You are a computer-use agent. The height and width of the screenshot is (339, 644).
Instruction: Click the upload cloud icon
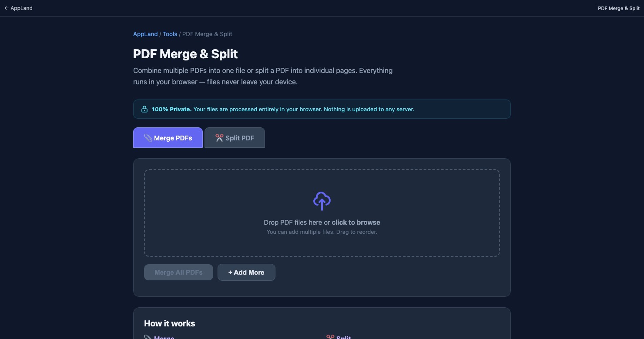(x=322, y=201)
